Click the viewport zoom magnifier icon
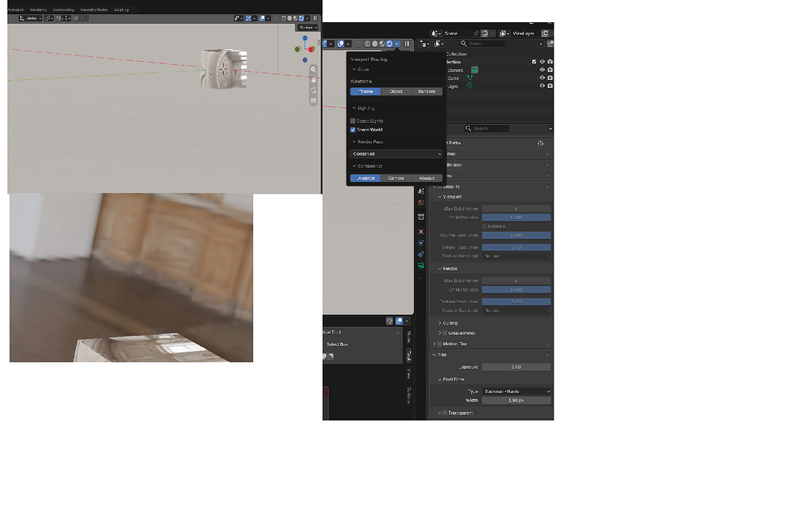 coord(313,70)
